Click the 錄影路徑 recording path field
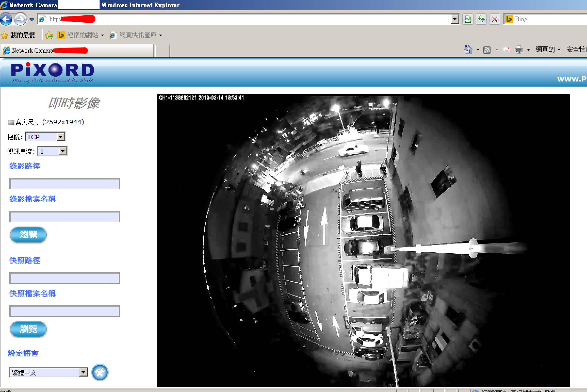 tap(64, 184)
